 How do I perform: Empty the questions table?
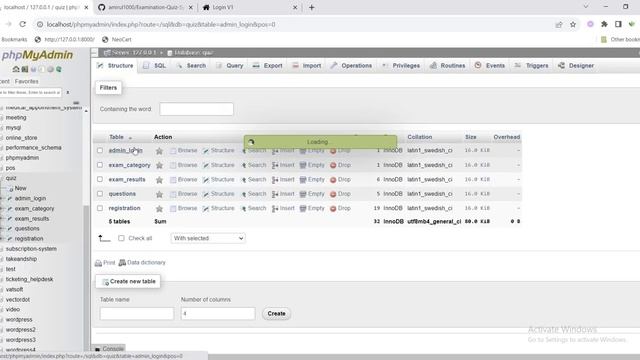(312, 193)
